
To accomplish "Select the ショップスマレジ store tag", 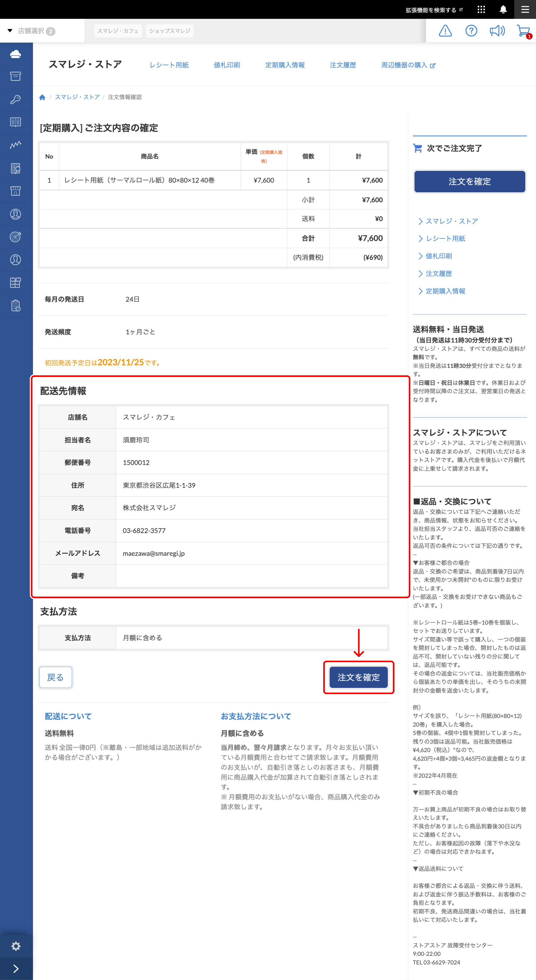I will coord(170,31).
